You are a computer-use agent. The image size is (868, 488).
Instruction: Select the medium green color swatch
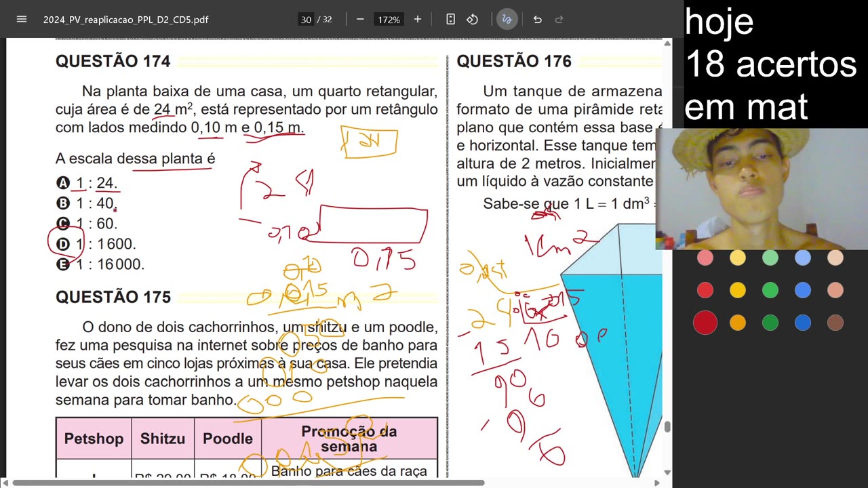coord(770,290)
